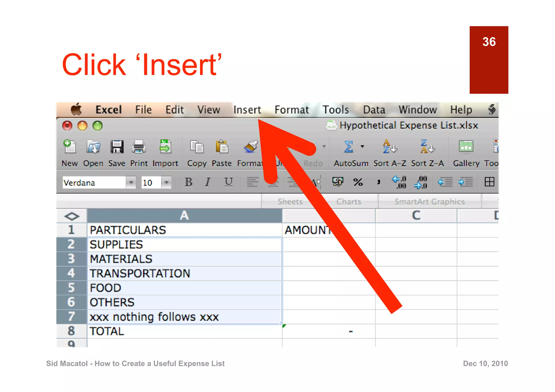This screenshot has height=392, width=555.
Task: Open the Tools menu
Action: click(x=335, y=110)
